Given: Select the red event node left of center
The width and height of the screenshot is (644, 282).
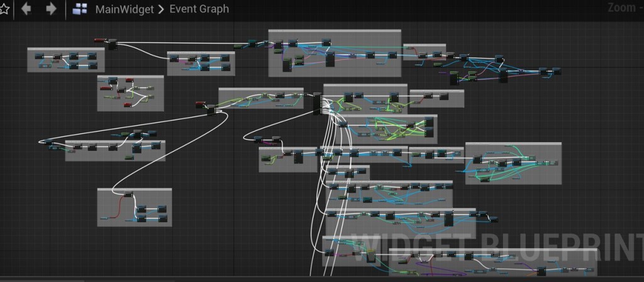Looking at the screenshot, I should click(x=201, y=103).
